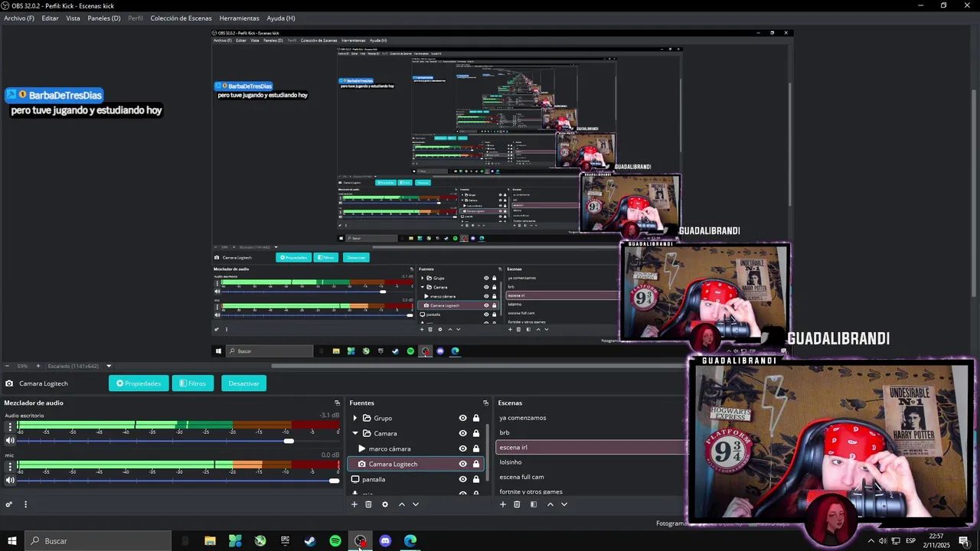Image resolution: width=980 pixels, height=551 pixels.
Task: Open the Ayuda menu
Action: (x=281, y=18)
